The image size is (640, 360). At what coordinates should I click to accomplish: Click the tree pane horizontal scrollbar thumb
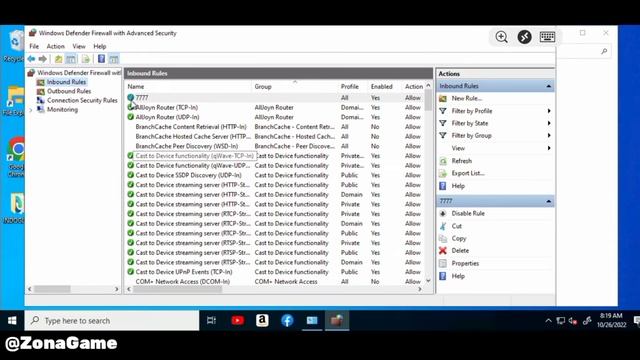pyautogui.click(x=52, y=289)
